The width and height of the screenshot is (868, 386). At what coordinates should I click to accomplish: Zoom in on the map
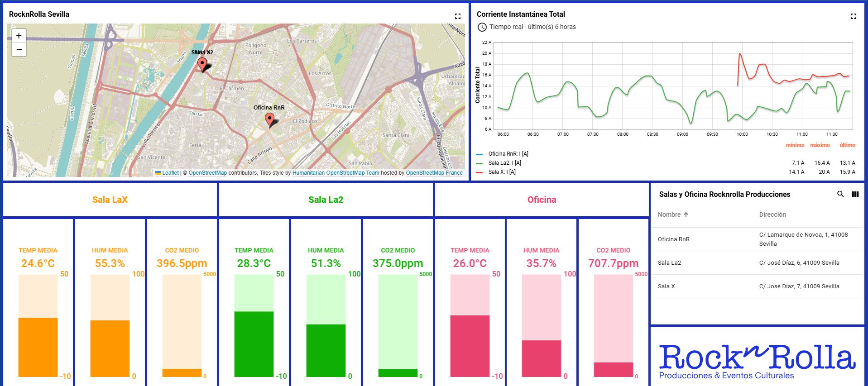(19, 36)
